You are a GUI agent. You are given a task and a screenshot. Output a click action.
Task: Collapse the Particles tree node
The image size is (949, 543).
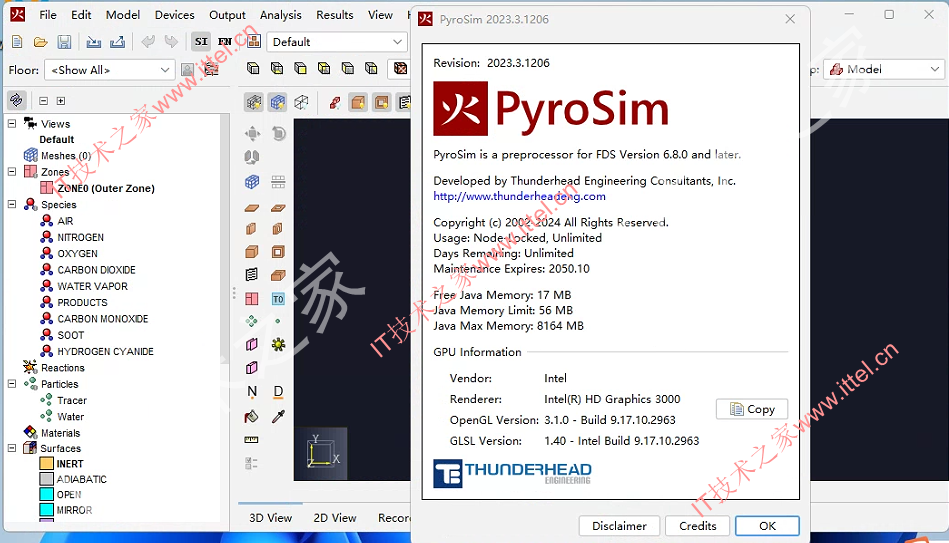[11, 383]
